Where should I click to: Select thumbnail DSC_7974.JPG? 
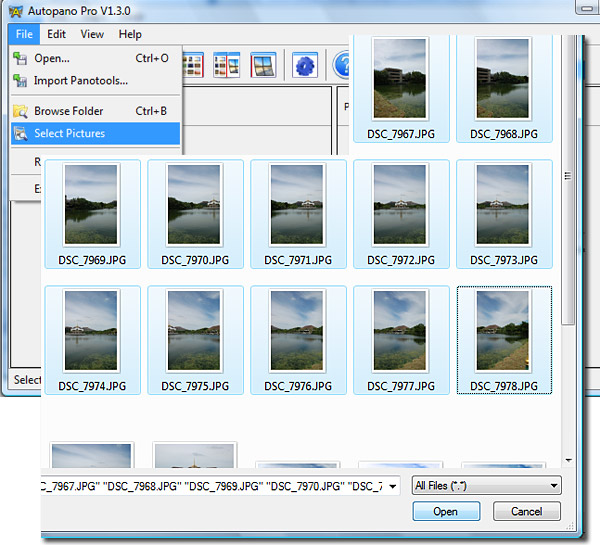[x=92, y=340]
